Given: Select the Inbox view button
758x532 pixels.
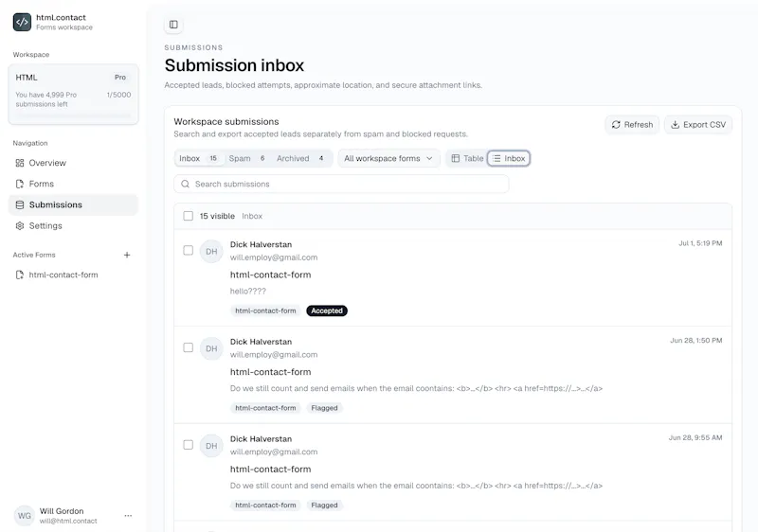Looking at the screenshot, I should [509, 158].
